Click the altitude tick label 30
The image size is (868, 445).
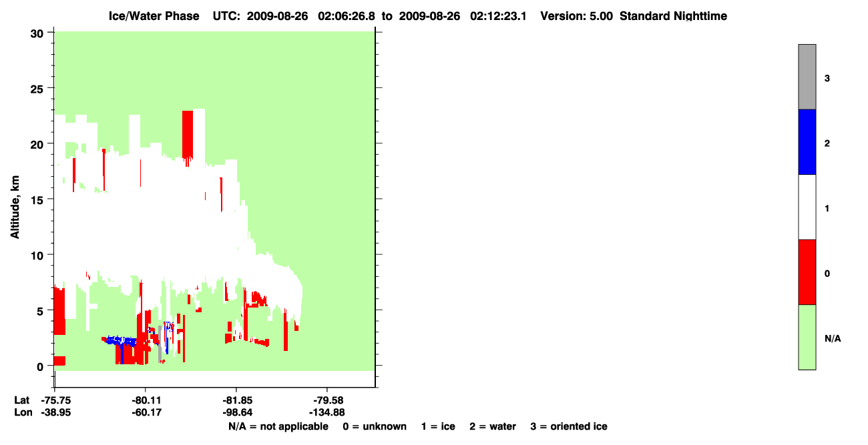coord(38,33)
